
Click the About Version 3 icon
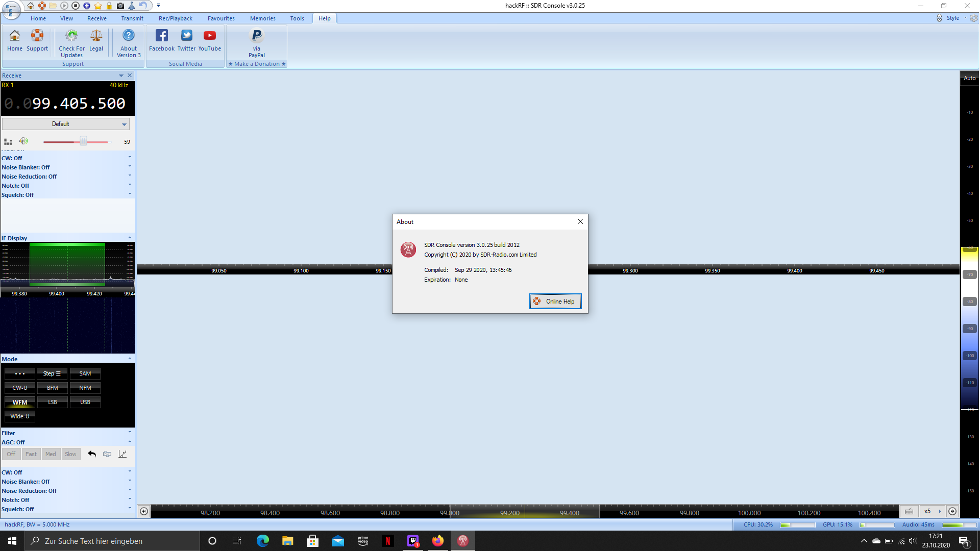(x=129, y=36)
